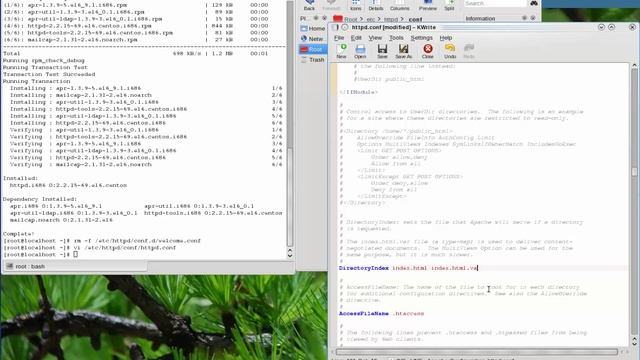The image size is (640, 360).
Task: Click the KWrite horizontal scrollbar
Action: pyautogui.click(x=477, y=351)
